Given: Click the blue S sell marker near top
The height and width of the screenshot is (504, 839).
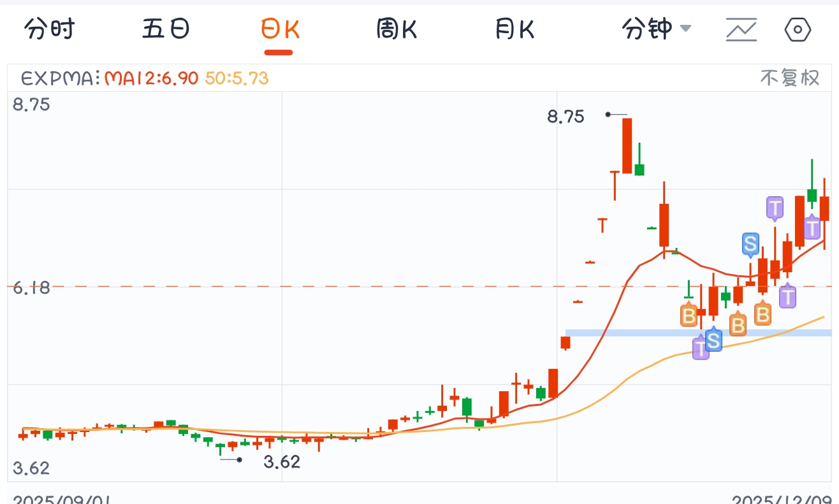Looking at the screenshot, I should (x=750, y=243).
